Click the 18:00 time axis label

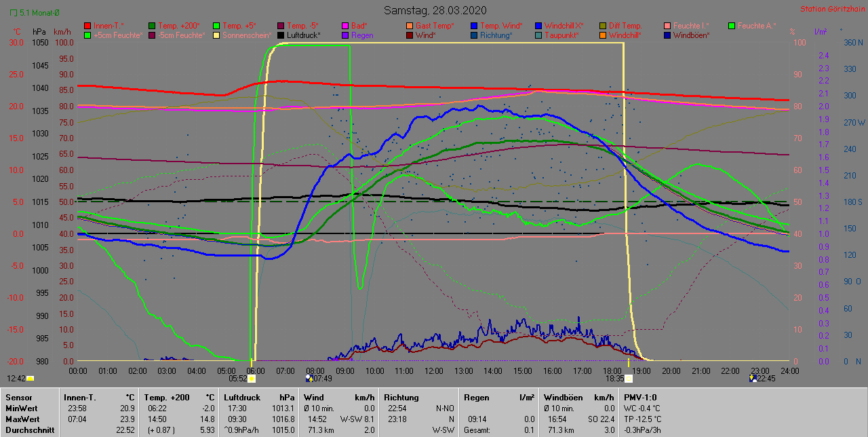pyautogui.click(x=612, y=370)
